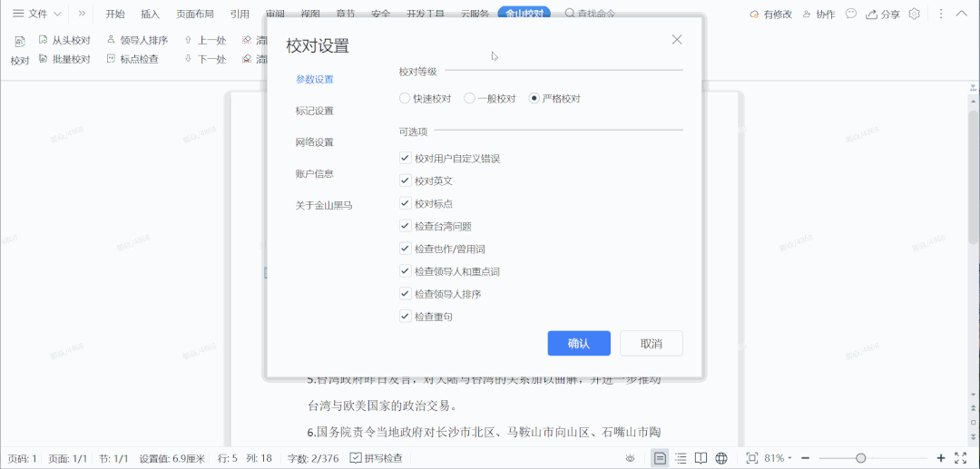Click 行: 5 in status bar
The width and height of the screenshot is (980, 469).
point(228,458)
